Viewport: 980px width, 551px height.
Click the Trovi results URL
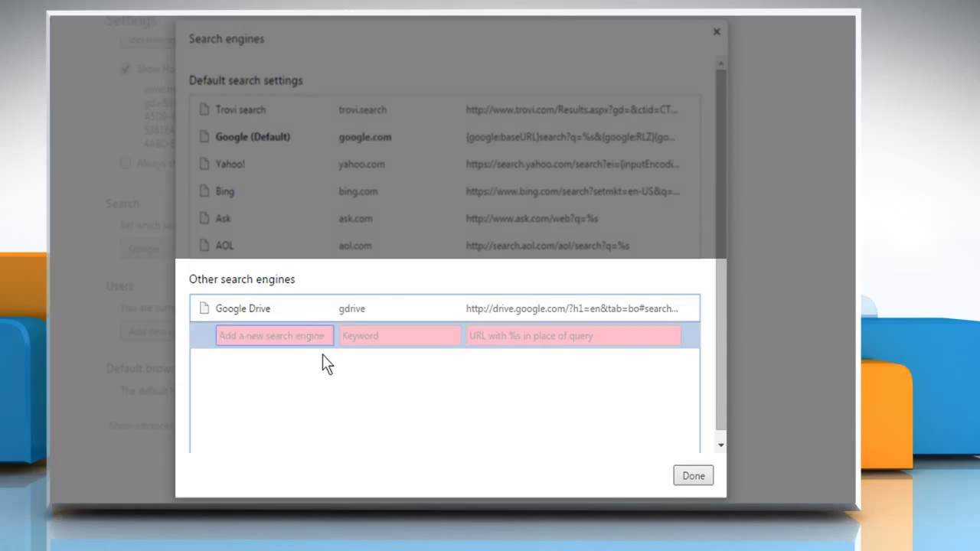(x=571, y=109)
